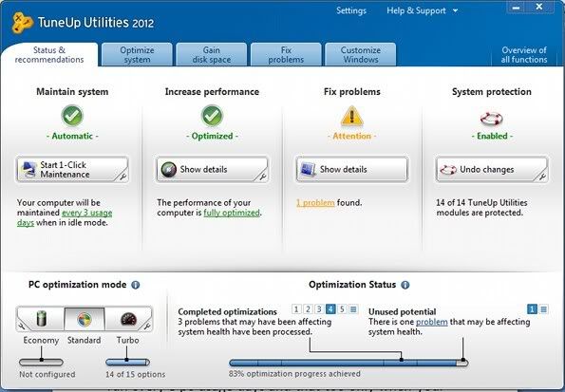
Task: Go to completed optimizations page 1
Action: 296,309
